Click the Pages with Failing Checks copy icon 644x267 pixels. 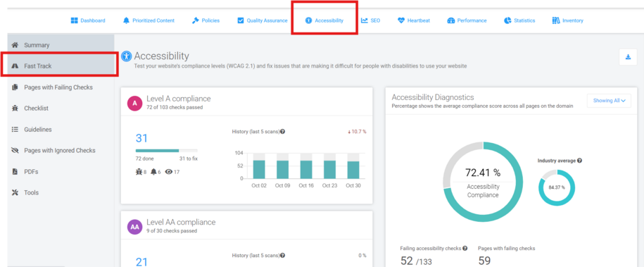(x=15, y=87)
